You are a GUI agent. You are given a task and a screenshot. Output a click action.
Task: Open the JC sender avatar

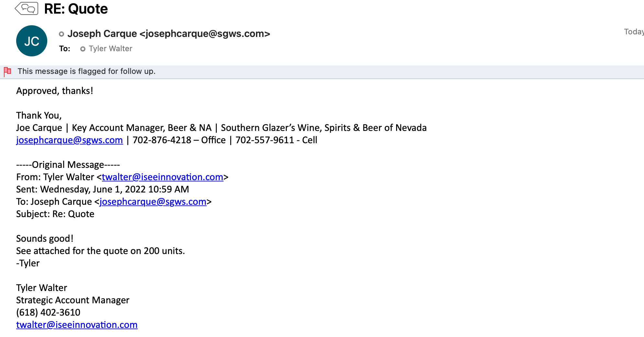coord(32,41)
